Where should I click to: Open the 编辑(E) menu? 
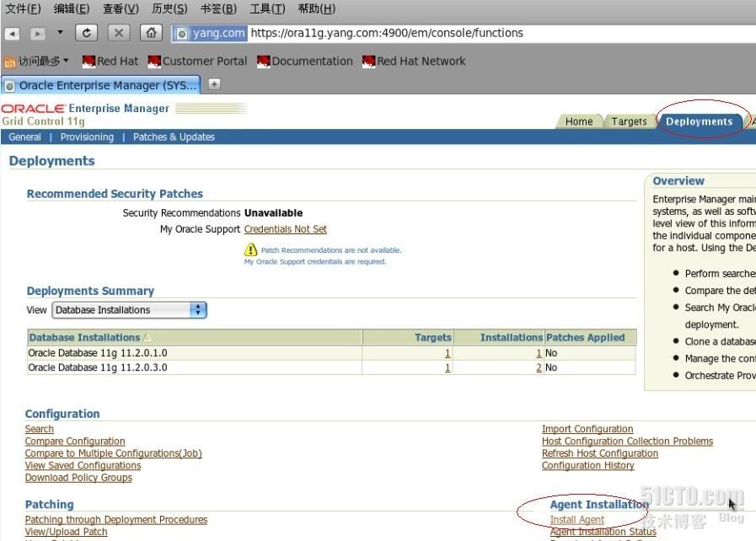(72, 8)
